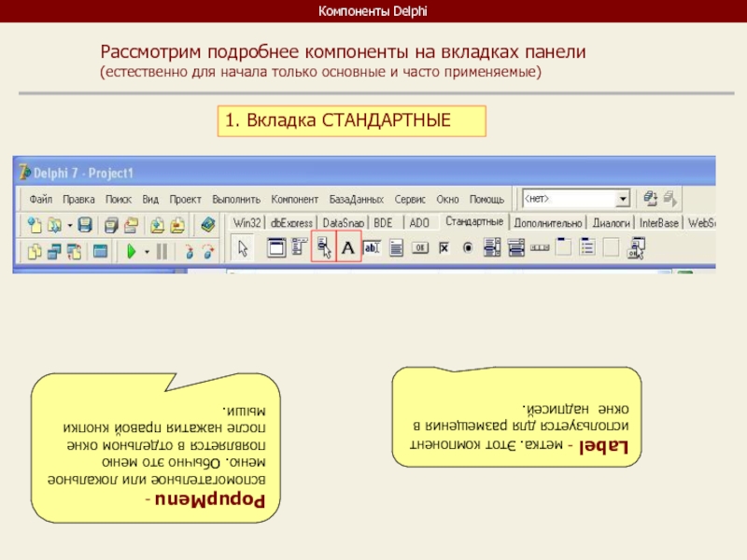
Task: Switch to the Дополнительно palette tab
Action: coord(548,223)
